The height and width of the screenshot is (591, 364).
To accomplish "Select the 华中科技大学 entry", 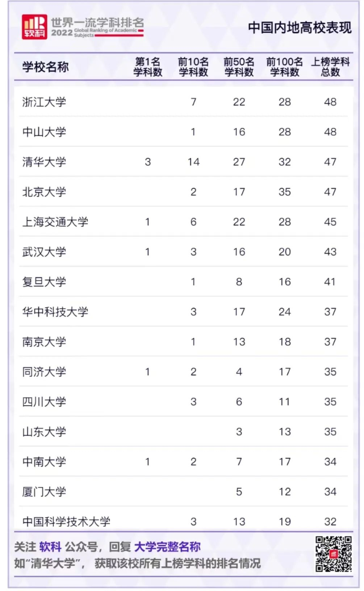I will click(55, 312).
